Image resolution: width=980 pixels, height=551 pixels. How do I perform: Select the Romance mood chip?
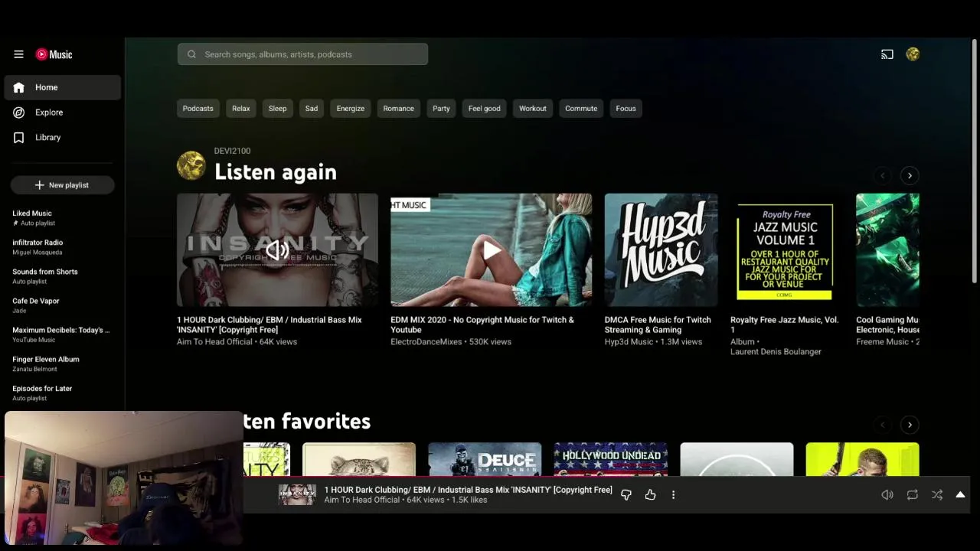399,109
